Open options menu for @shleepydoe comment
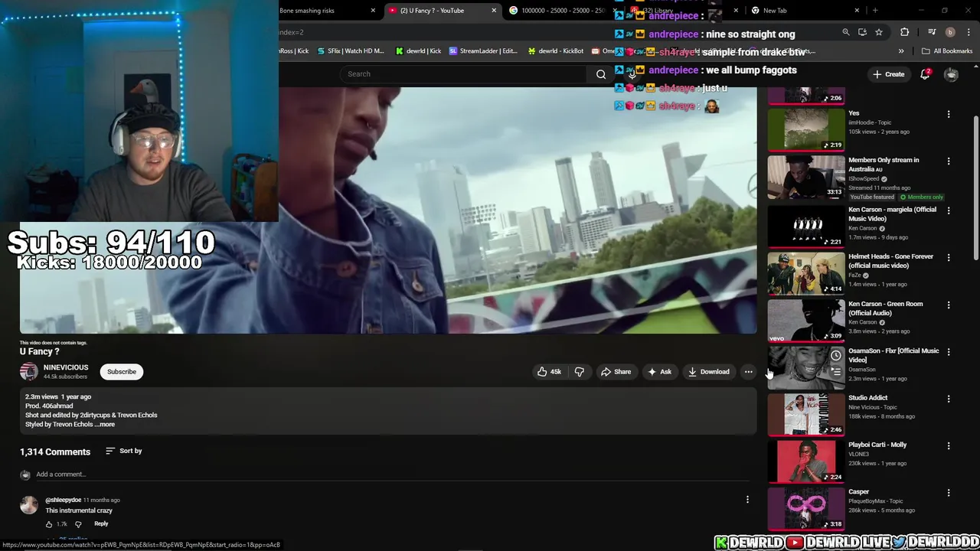Screen dimensions: 980x551 pos(747,500)
